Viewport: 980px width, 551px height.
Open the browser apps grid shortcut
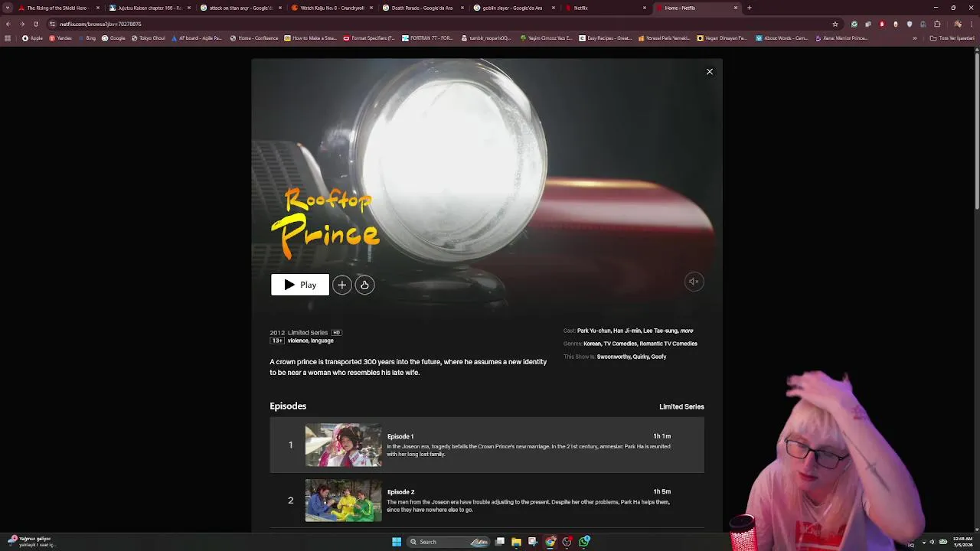coord(8,38)
